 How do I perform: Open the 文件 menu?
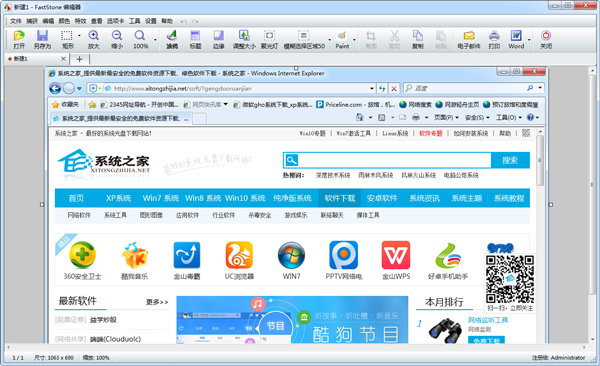pos(16,21)
